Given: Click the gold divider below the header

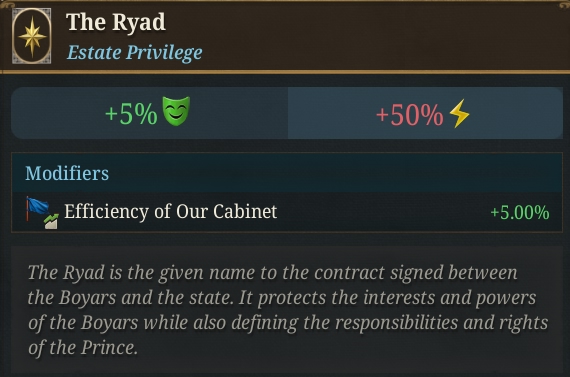Looking at the screenshot, I should pos(285,72).
